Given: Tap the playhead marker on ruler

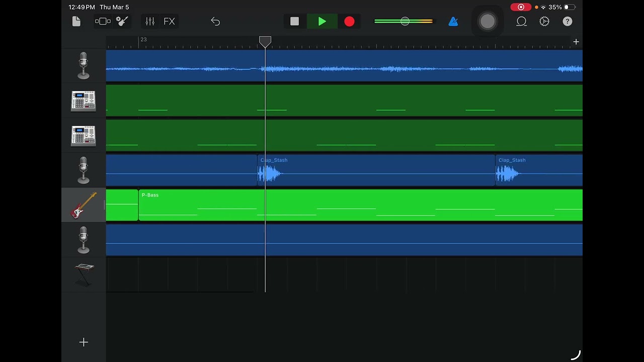Looking at the screenshot, I should point(265,41).
